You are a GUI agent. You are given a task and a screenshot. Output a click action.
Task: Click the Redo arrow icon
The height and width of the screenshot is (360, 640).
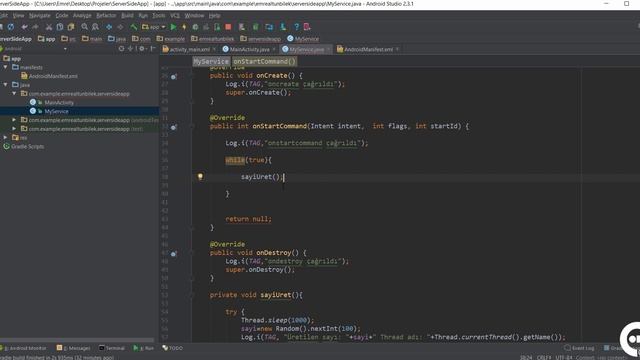pos(36,27)
